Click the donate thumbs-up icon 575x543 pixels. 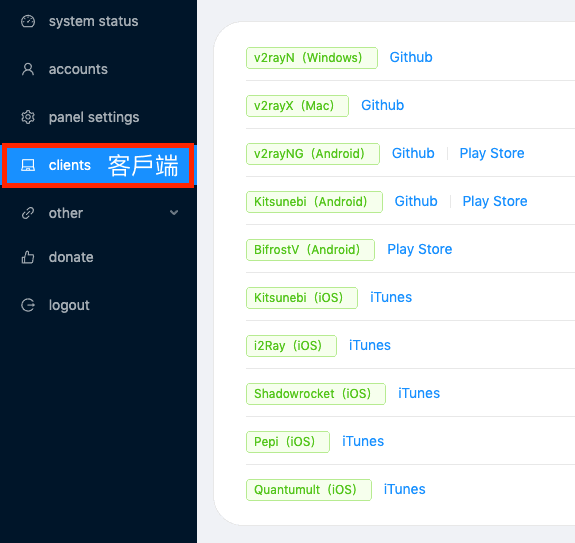28,257
